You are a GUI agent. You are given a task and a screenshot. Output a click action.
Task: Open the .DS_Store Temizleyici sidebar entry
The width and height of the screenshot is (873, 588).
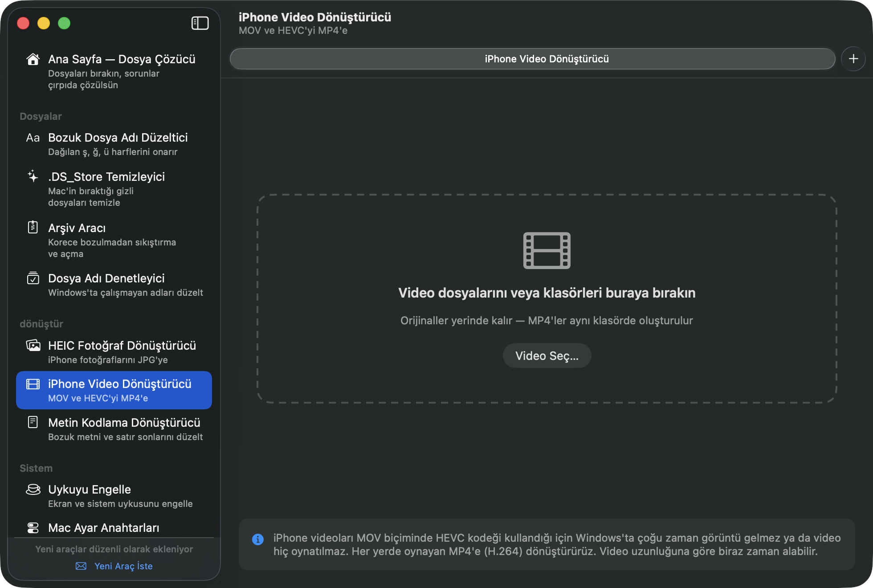coord(114,189)
